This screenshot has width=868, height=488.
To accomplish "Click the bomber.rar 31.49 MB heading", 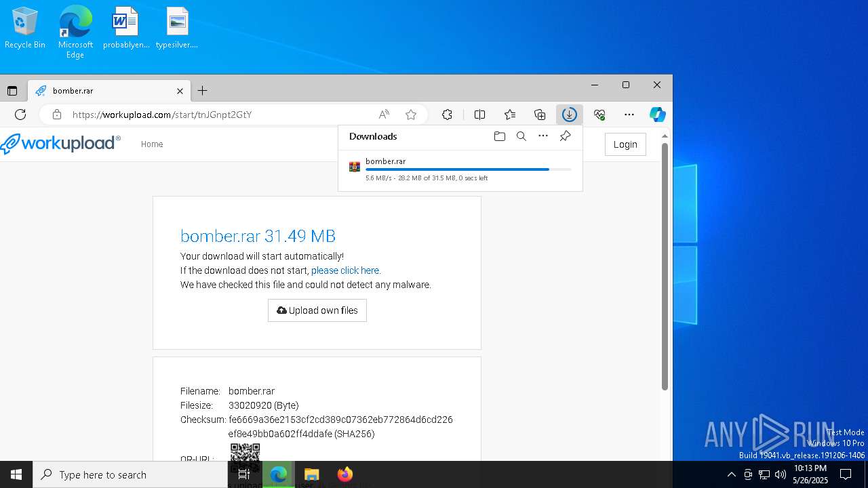I will click(x=258, y=236).
